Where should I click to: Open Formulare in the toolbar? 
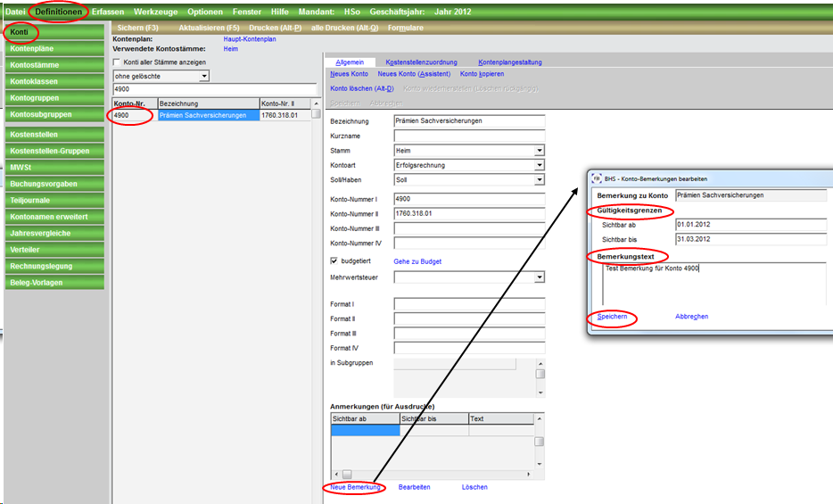[x=405, y=28]
